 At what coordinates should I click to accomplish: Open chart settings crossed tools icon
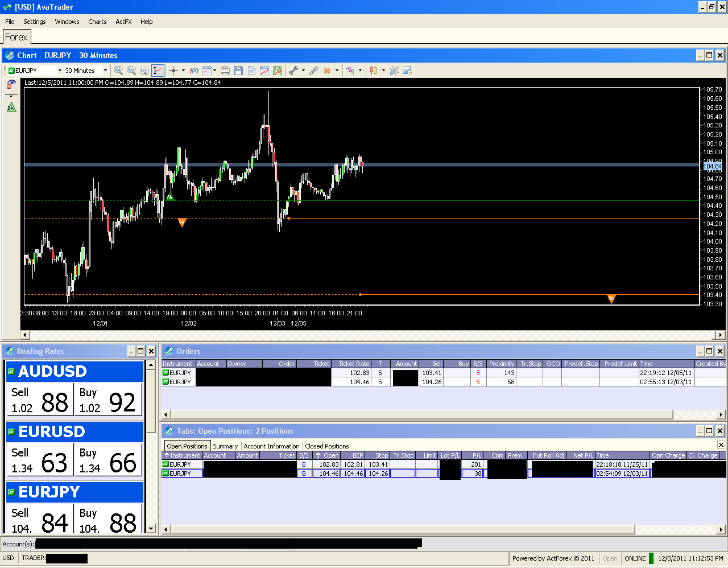pos(394,71)
